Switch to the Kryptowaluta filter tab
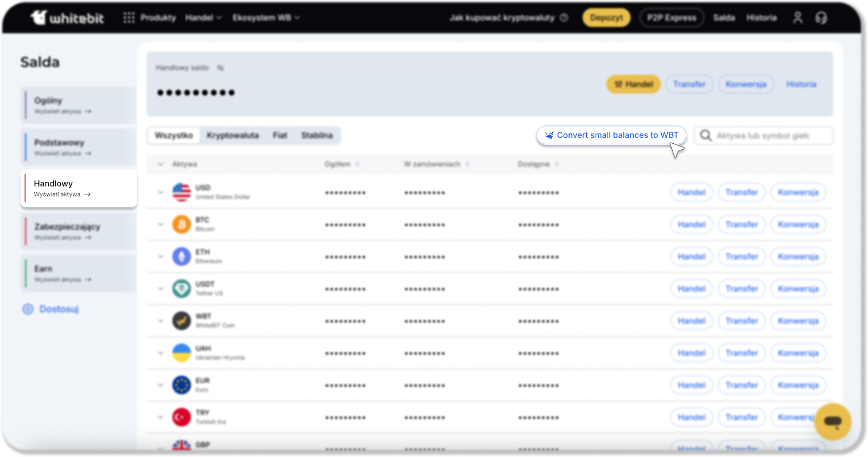Screen dimensions: 868x457 [233, 135]
